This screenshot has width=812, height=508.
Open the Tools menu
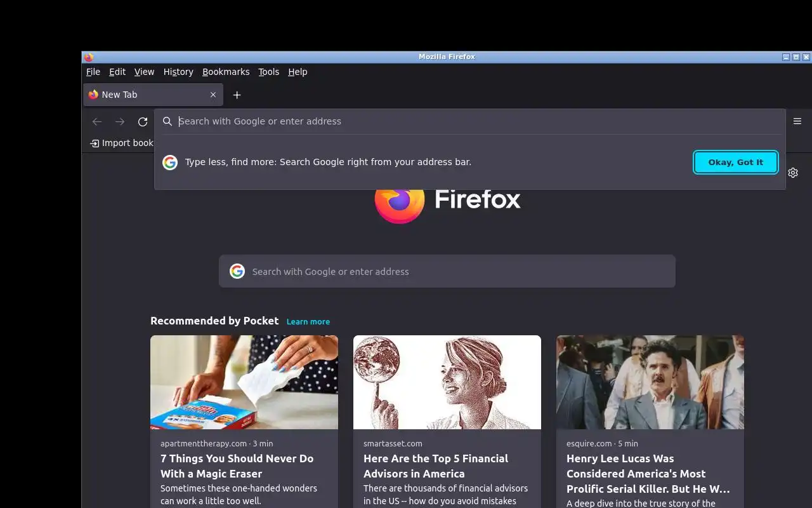268,72
